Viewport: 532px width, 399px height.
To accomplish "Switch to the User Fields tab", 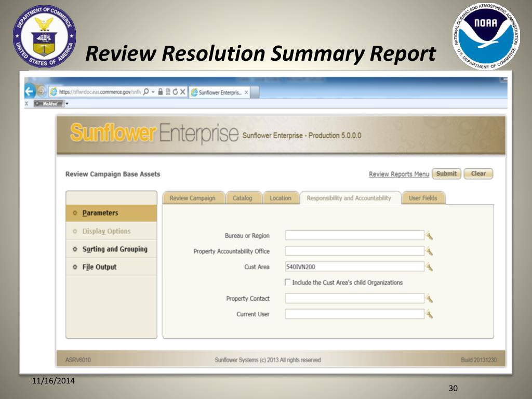I will (423, 198).
